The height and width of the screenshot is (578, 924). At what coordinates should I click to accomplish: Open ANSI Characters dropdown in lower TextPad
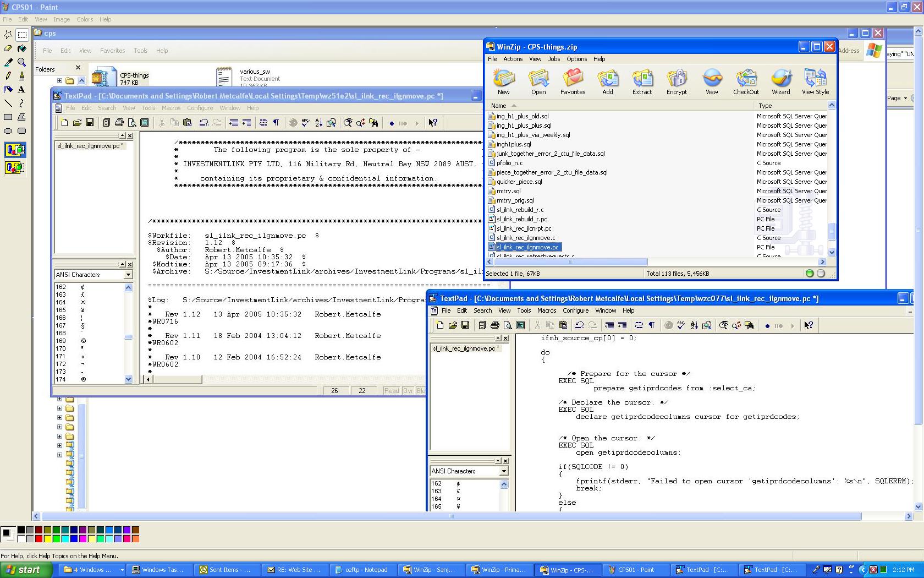504,471
